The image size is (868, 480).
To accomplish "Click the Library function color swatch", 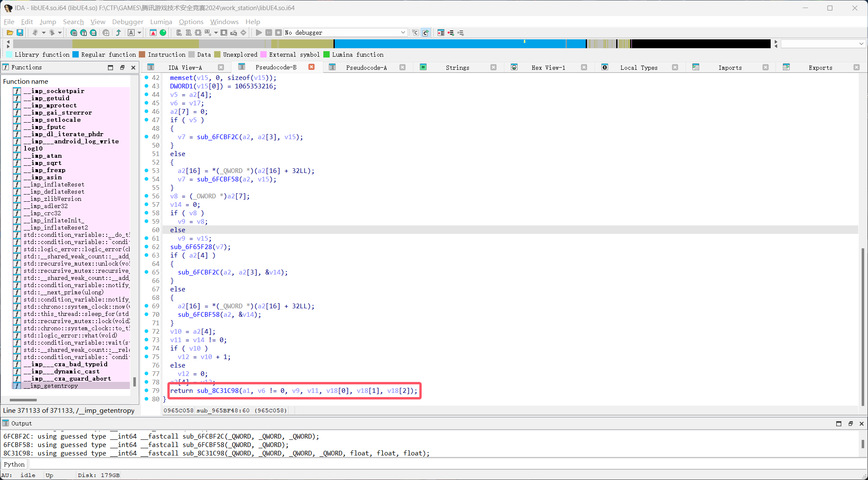I will (9, 54).
